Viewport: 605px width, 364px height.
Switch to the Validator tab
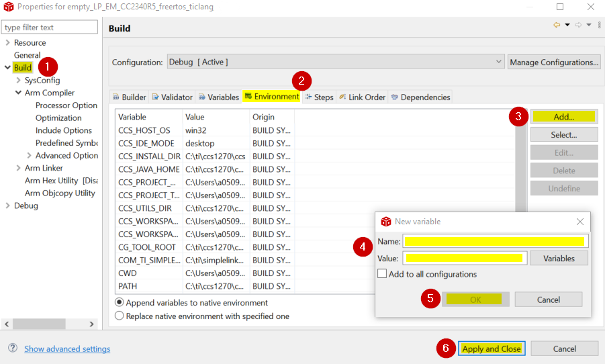click(x=172, y=97)
